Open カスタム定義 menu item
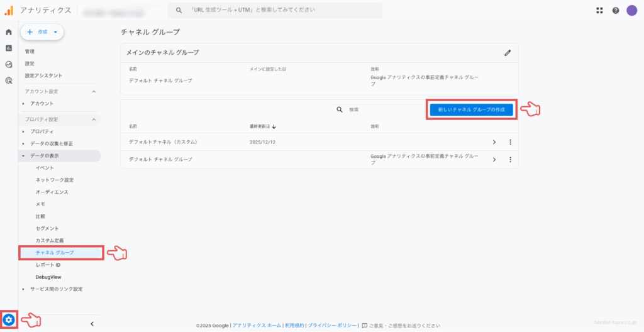This screenshot has height=332, width=644. [50, 240]
